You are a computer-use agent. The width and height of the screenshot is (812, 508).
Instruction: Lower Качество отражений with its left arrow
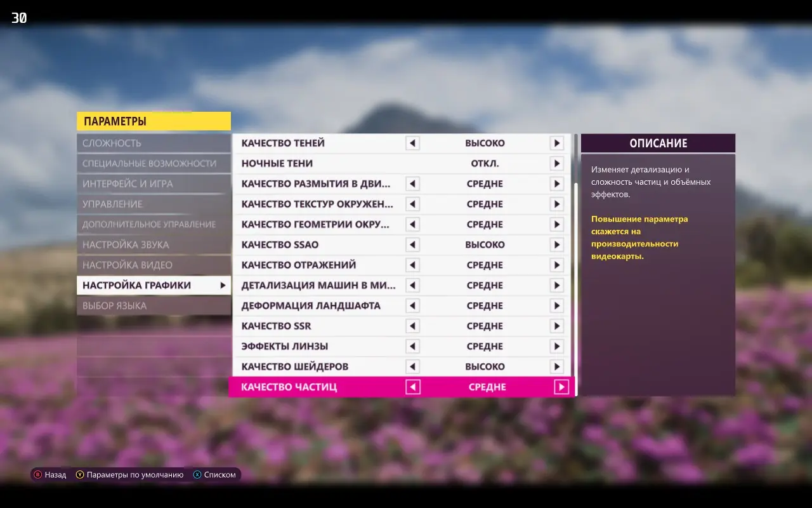[x=413, y=265]
